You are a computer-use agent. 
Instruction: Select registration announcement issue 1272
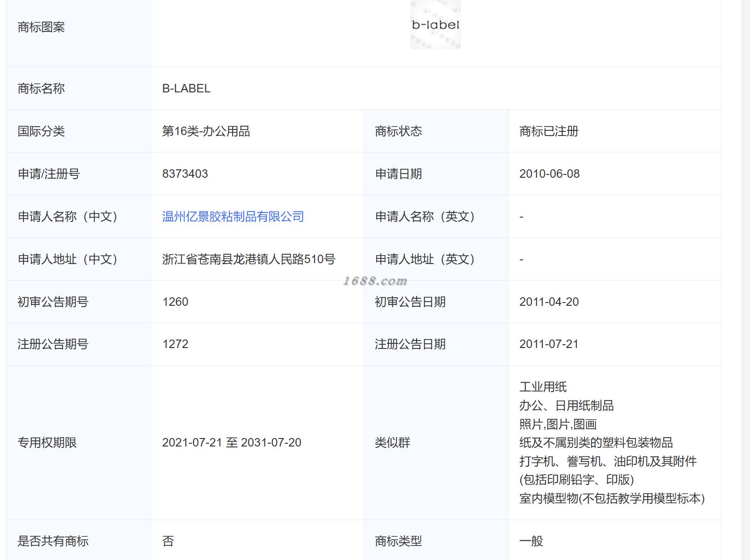175,344
